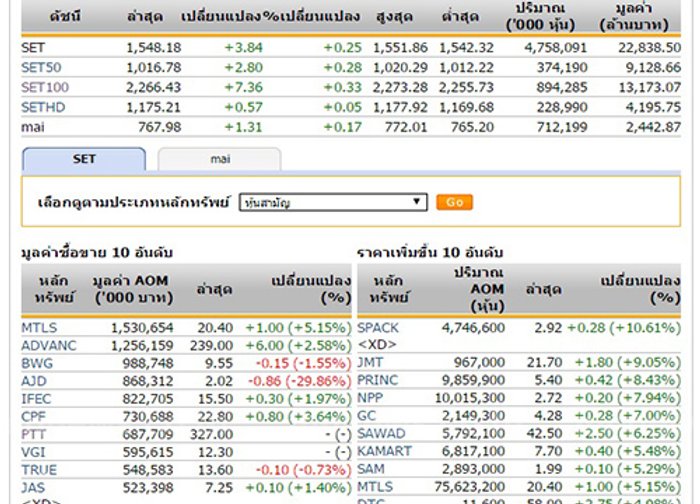
Task: Open the SET100 index link
Action: 45,87
